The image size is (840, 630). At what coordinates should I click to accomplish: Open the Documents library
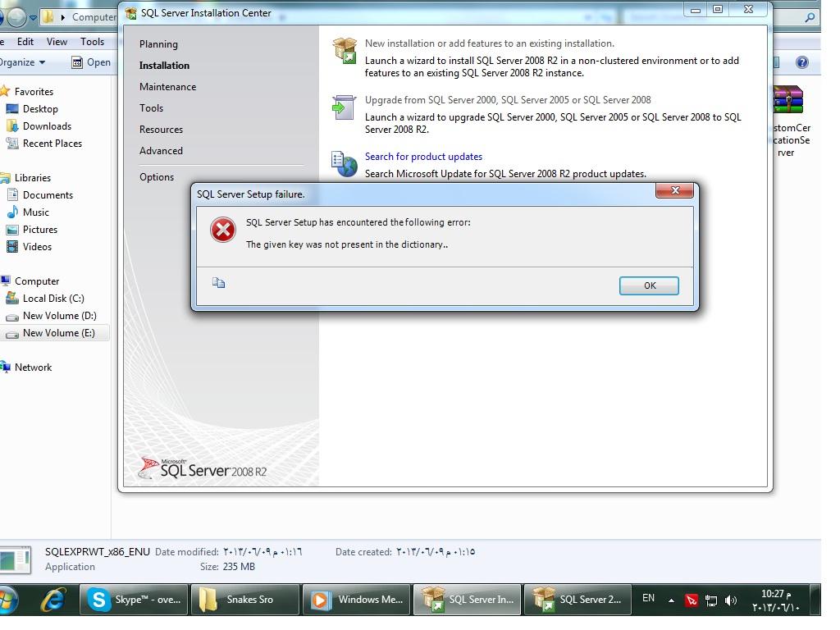[48, 195]
